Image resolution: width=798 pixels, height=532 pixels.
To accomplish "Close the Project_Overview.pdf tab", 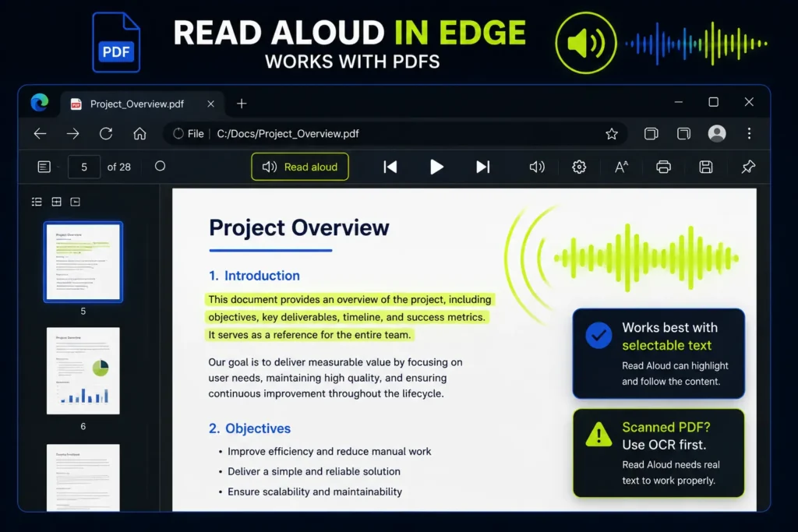I will [210, 104].
